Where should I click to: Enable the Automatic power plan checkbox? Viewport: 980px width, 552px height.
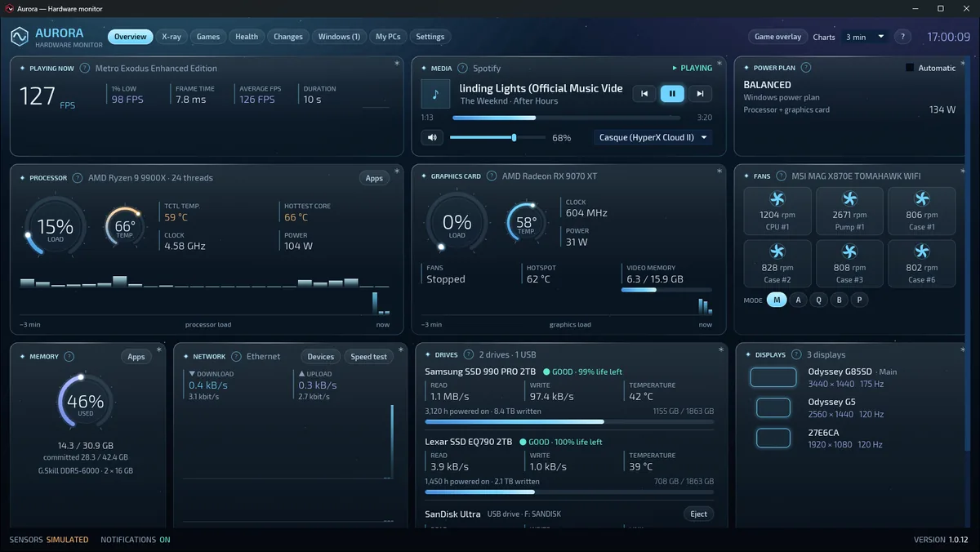[x=910, y=68]
